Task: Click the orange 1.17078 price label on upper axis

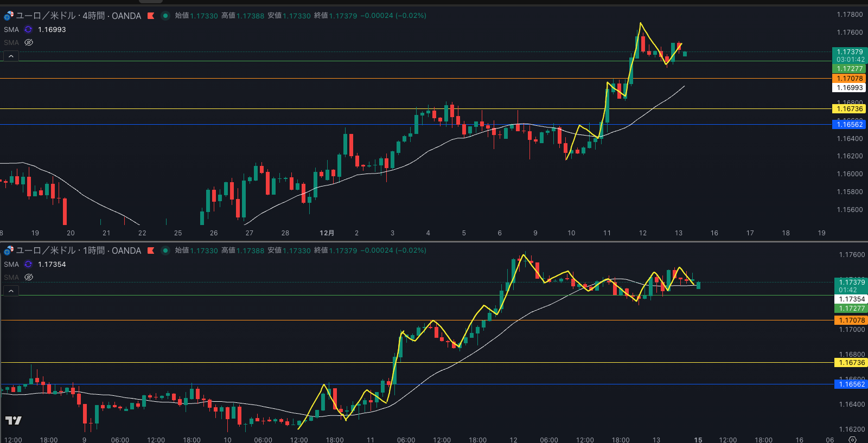Action: (x=849, y=79)
